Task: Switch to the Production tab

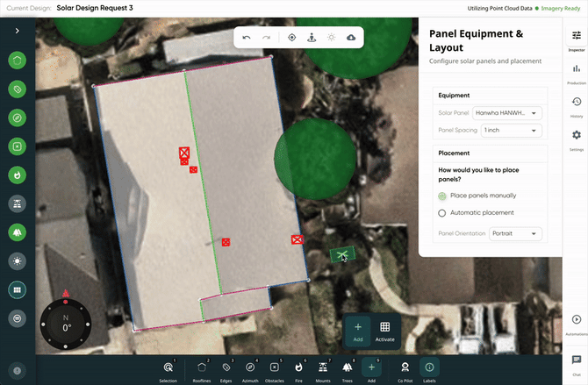Action: (576, 72)
